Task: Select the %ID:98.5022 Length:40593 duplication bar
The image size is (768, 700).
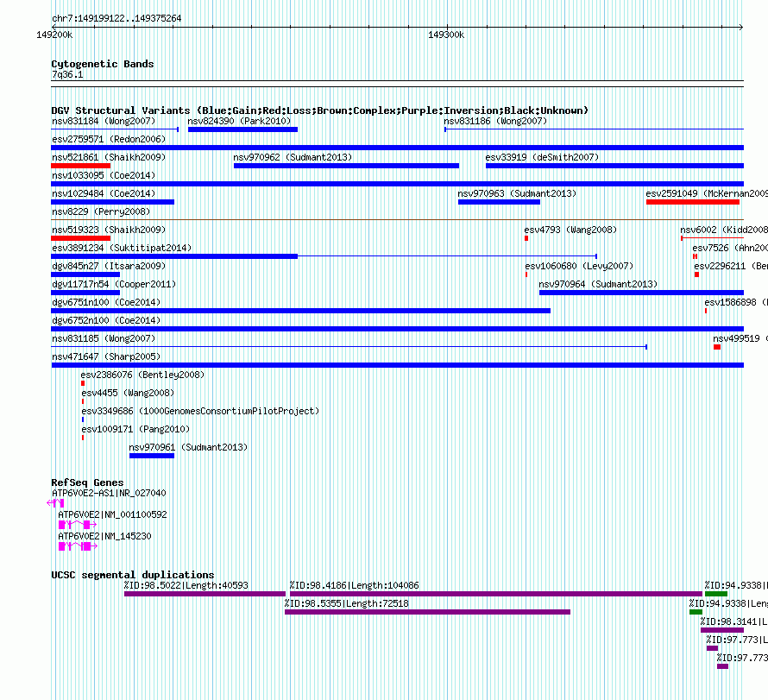Action: click(205, 594)
